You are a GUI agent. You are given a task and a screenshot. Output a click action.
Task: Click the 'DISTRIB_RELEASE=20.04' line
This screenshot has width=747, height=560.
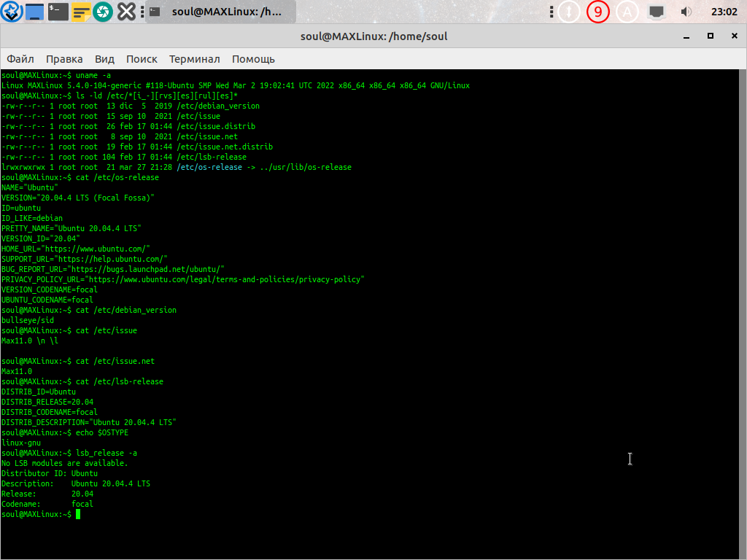47,402
